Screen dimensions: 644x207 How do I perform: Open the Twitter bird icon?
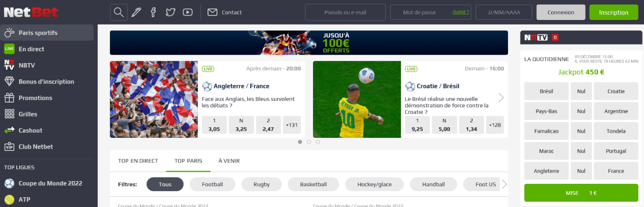(x=170, y=12)
